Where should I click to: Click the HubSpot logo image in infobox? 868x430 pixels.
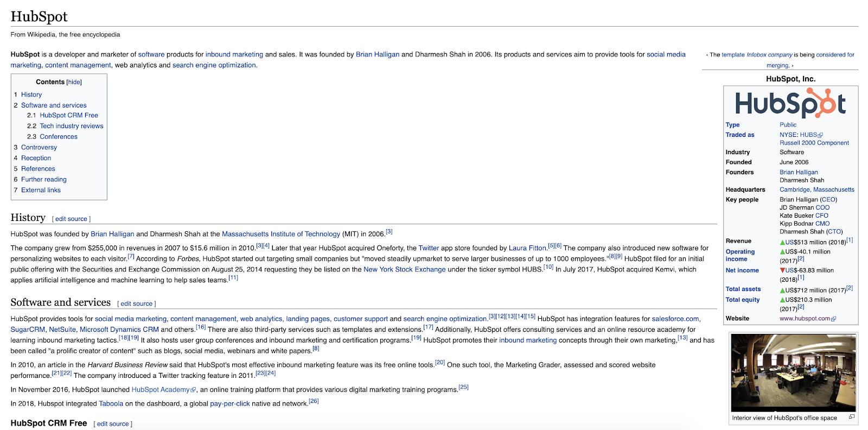[790, 103]
